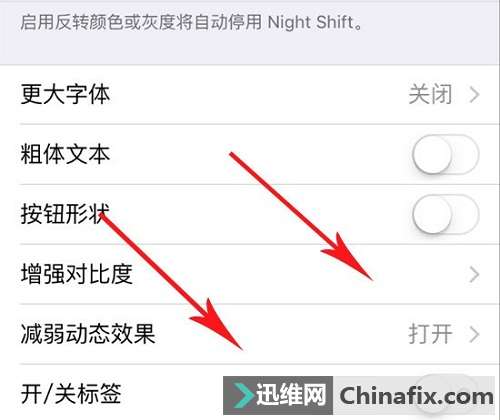Expand the chevron on the 更大字体 row
Image resolution: width=500 pixels, height=420 pixels.
474,95
